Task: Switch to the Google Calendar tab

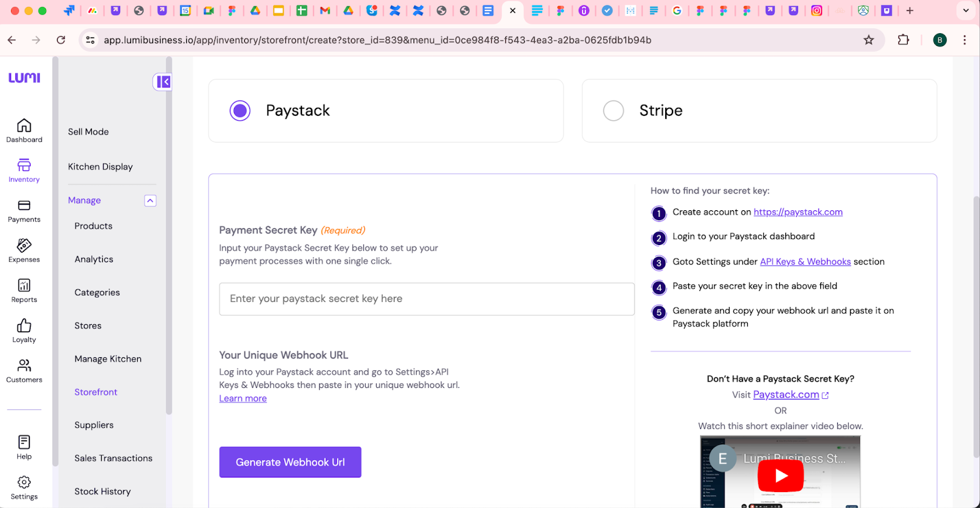Action: (x=186, y=10)
